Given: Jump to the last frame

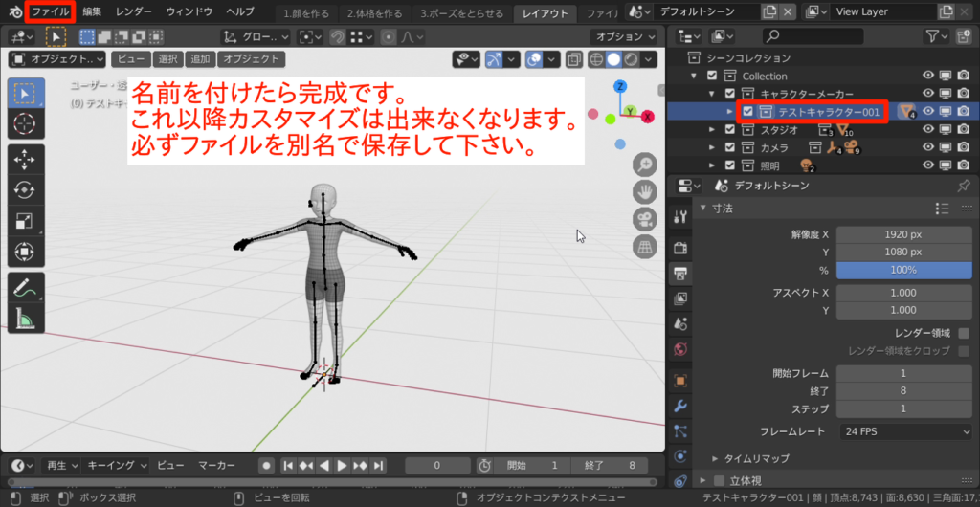Looking at the screenshot, I should (377, 465).
